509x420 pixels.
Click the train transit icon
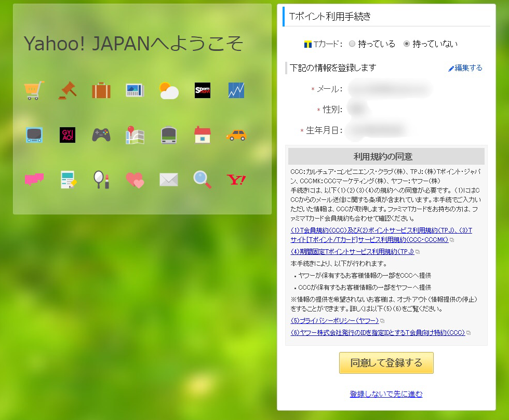pos(169,135)
